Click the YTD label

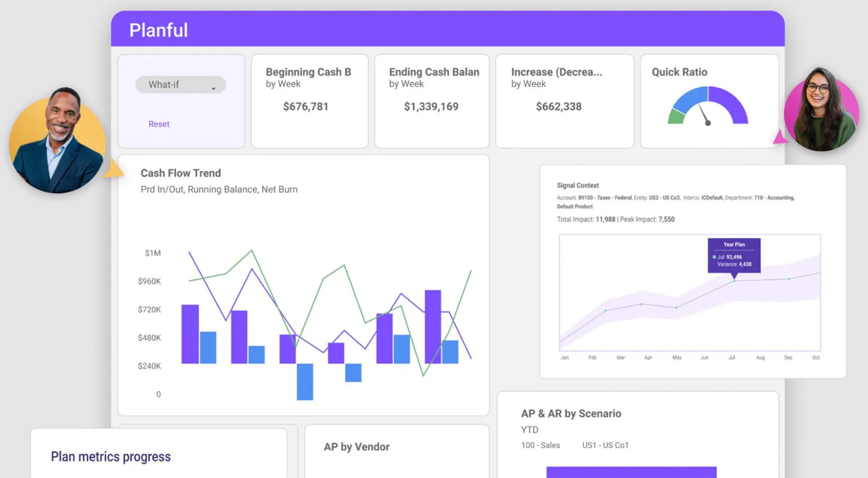529,430
